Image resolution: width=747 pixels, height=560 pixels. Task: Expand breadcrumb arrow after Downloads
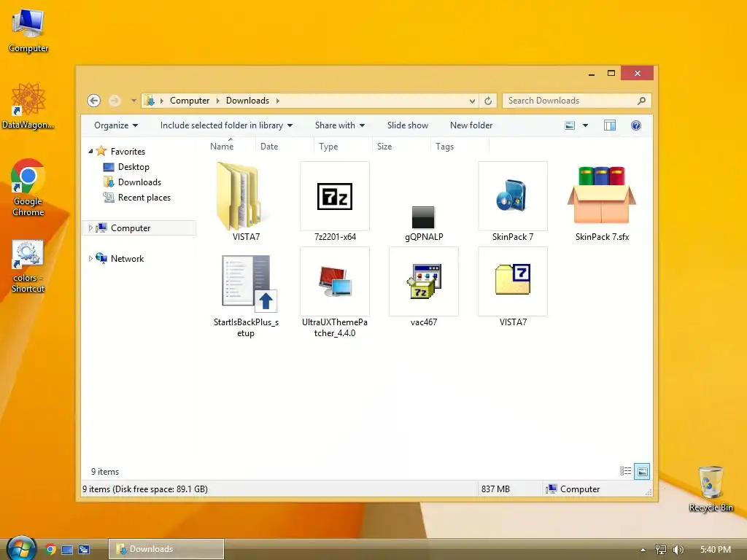(x=277, y=101)
